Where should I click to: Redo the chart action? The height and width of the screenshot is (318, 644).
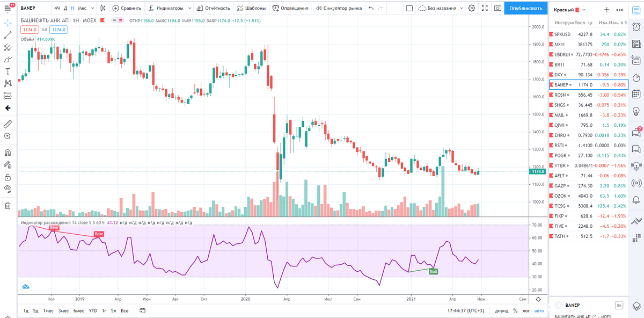click(x=381, y=8)
